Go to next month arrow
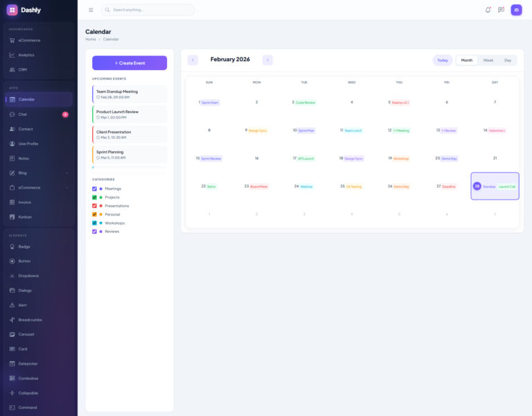Screen dimensions: 532x416 click(267, 60)
